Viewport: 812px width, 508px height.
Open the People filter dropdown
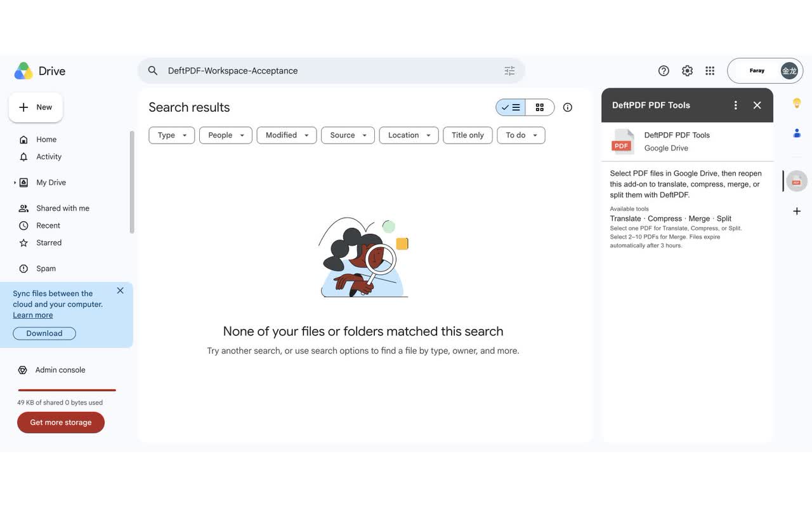226,135
